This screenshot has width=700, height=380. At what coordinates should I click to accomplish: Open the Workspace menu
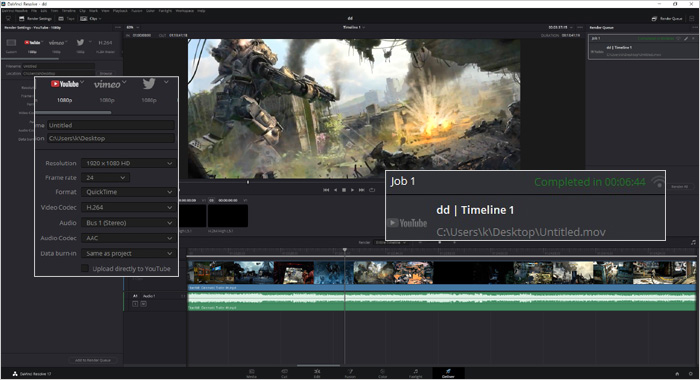click(x=184, y=11)
